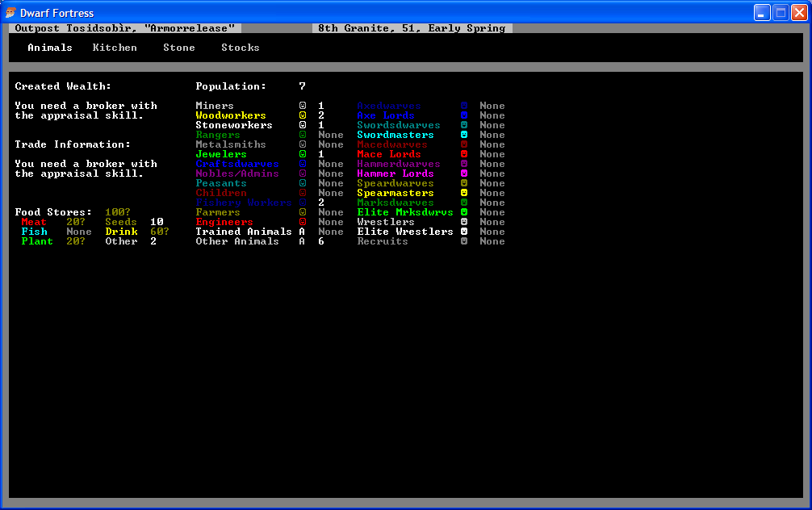
Task: Open the Animals status tab
Action: point(50,48)
